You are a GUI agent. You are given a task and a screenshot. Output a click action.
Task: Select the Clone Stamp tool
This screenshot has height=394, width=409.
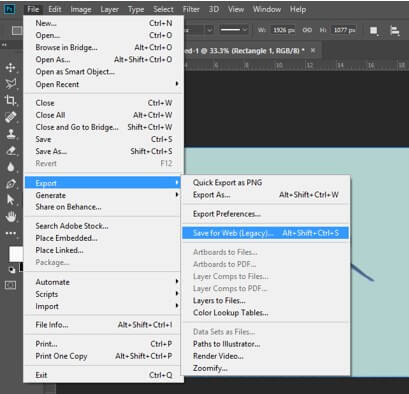pyautogui.click(x=11, y=134)
